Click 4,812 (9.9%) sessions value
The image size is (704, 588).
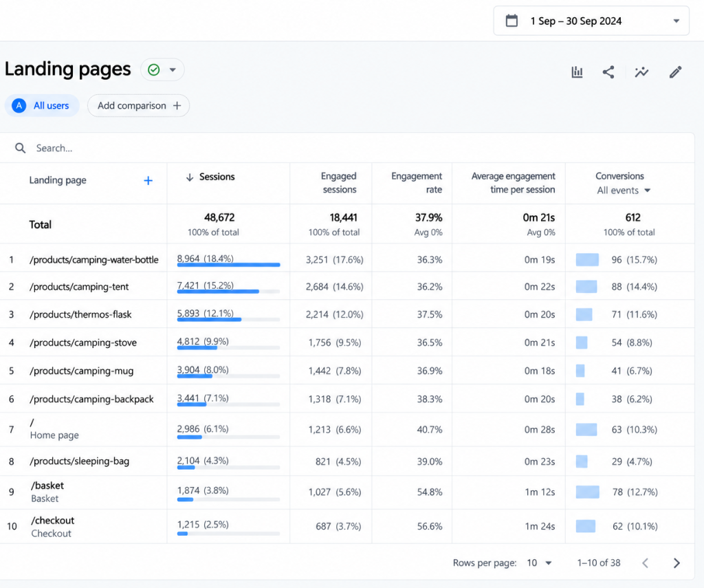[x=203, y=341]
